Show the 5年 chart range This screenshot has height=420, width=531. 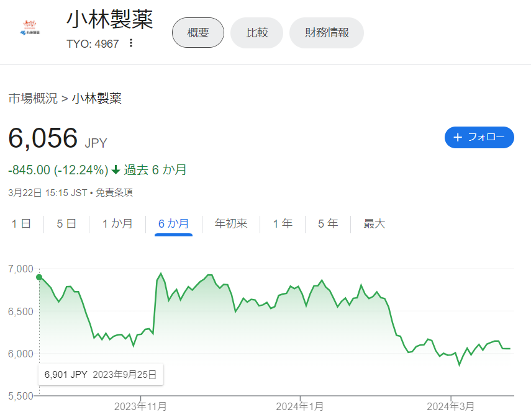click(x=328, y=224)
